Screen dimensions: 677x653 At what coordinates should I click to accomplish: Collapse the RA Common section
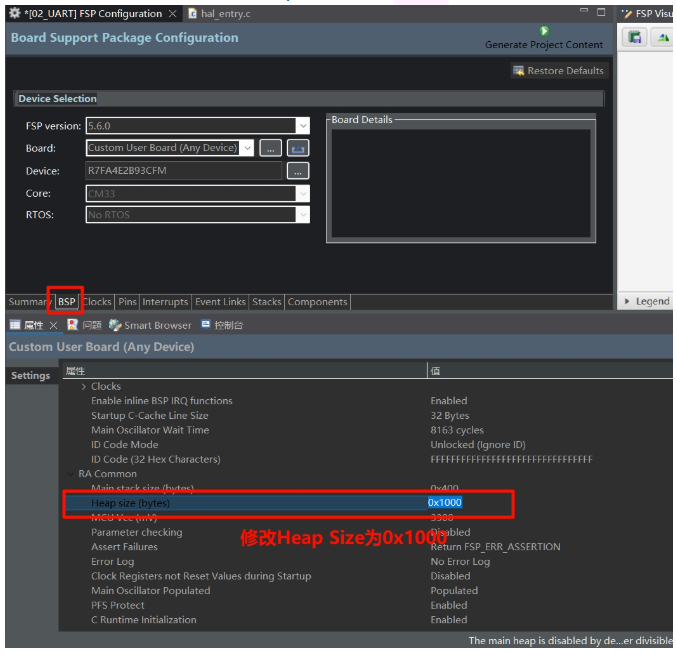[x=70, y=474]
